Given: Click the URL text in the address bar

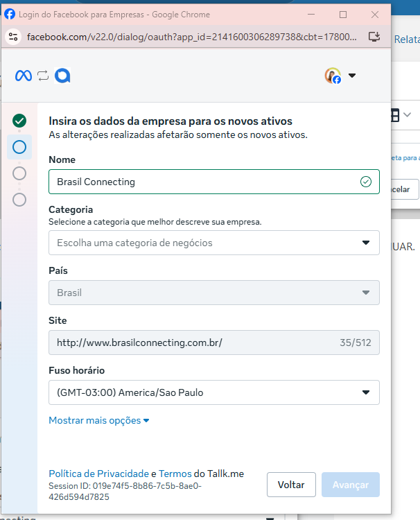Looking at the screenshot, I should (191, 37).
